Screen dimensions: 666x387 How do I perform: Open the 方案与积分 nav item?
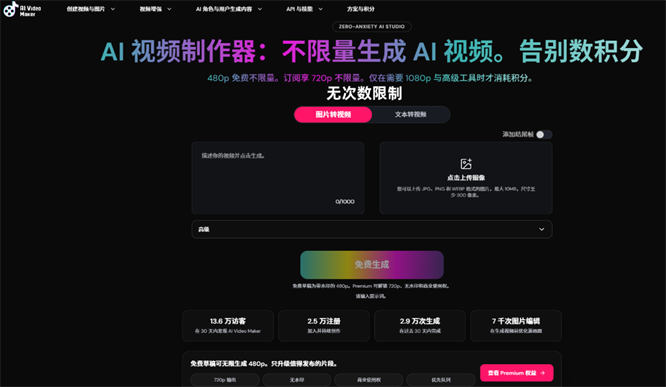click(360, 9)
